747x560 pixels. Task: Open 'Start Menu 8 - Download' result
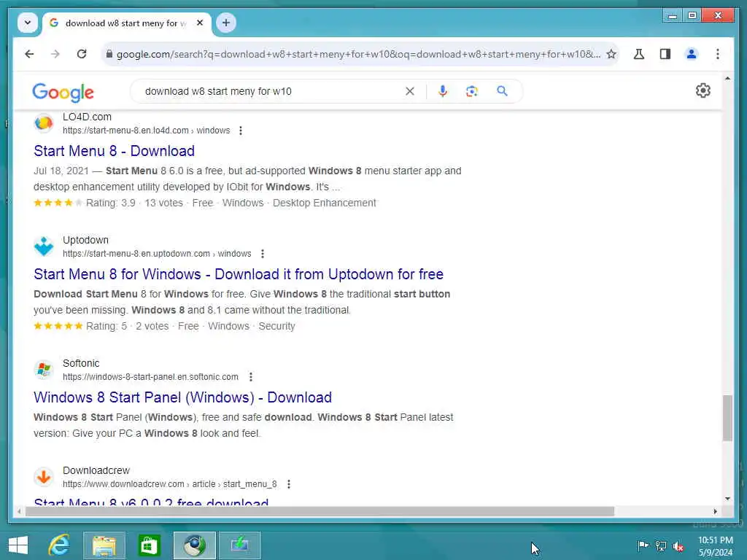coord(115,151)
